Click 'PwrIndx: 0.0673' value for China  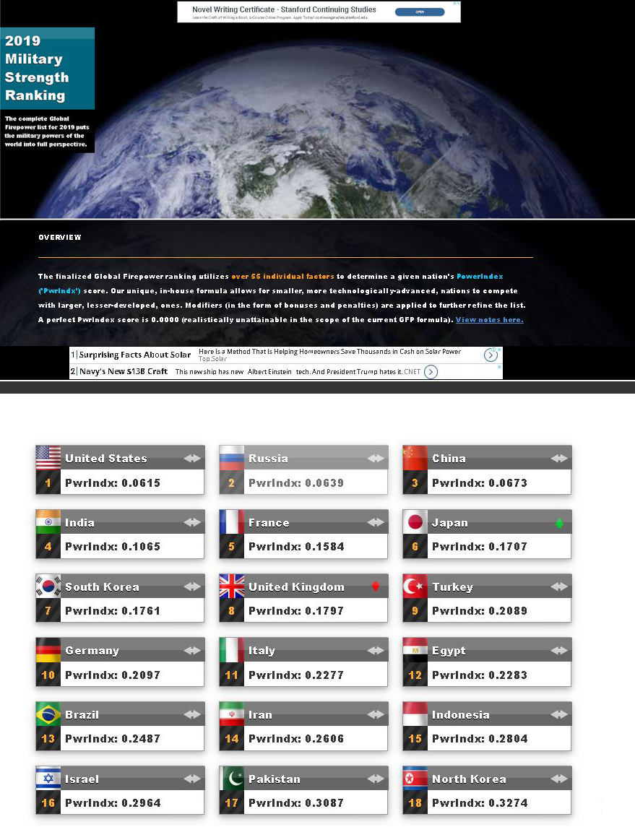[x=480, y=483]
